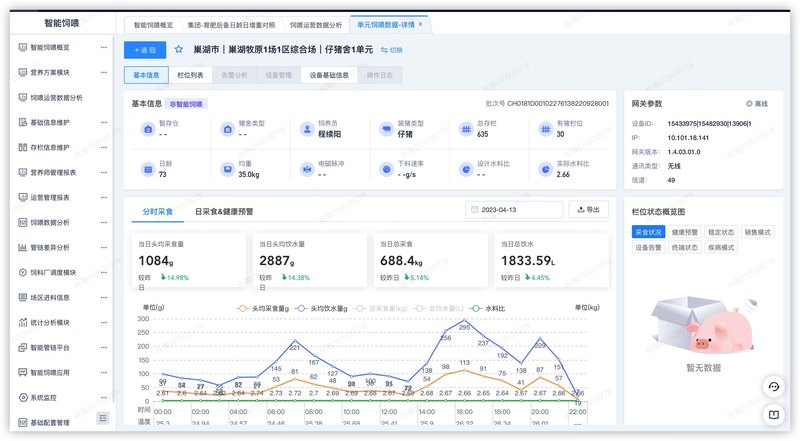The height and width of the screenshot is (441, 800).
Task: Click the 295 peak point on the chart
Action: point(464,320)
